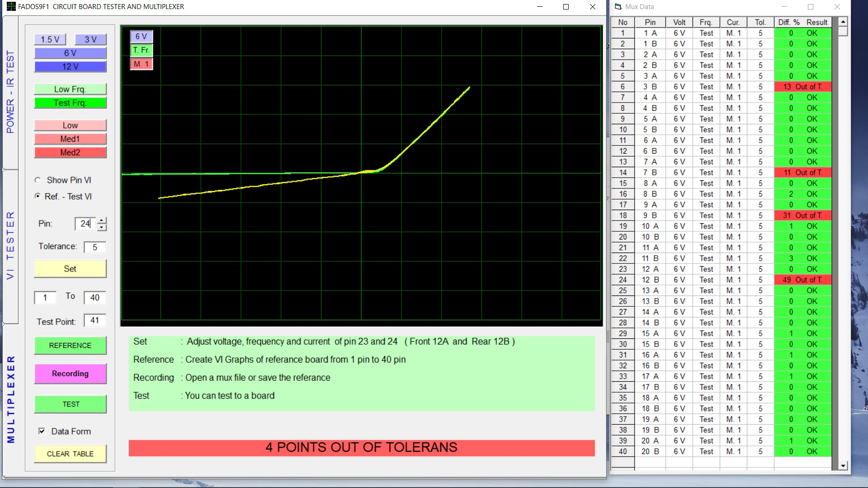Switch to POWER - IR TEST tab
Image resolution: width=868 pixels, height=488 pixels.
click(10, 92)
